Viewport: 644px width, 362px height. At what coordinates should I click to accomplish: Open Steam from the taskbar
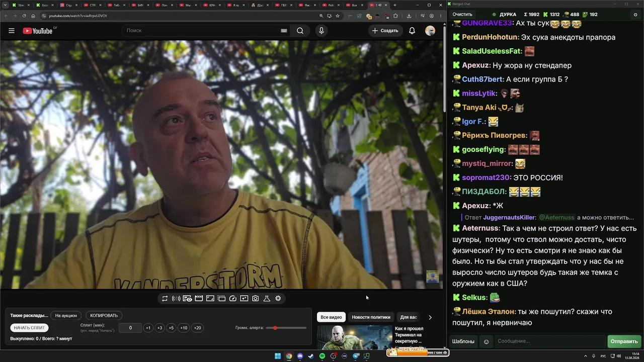[x=311, y=356]
